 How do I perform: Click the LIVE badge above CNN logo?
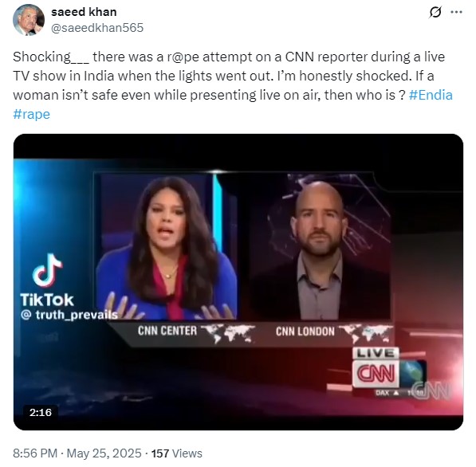pyautogui.click(x=376, y=353)
